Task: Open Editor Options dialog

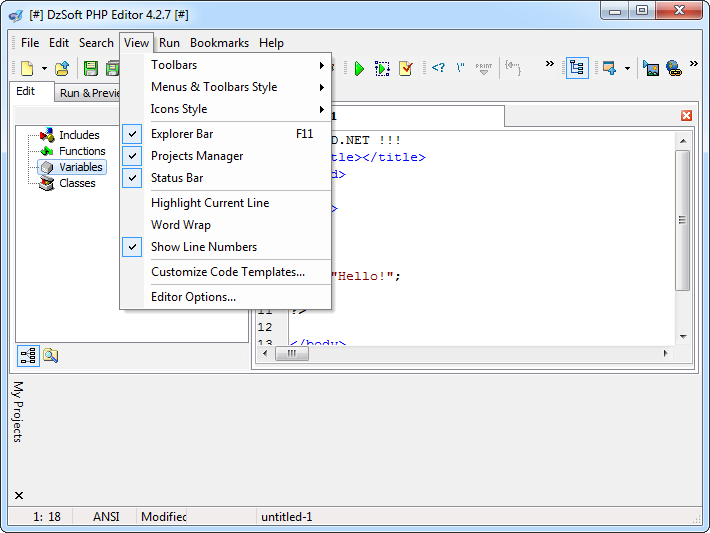Action: 193,297
